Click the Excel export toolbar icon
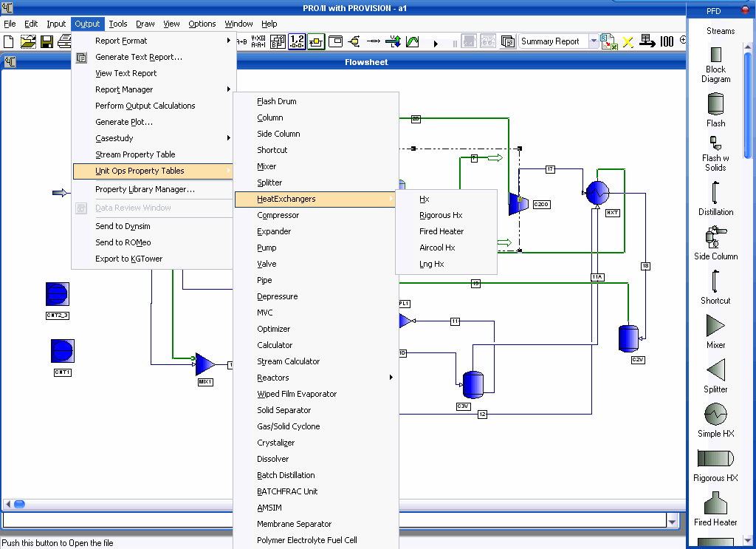756x549 pixels. click(x=608, y=42)
